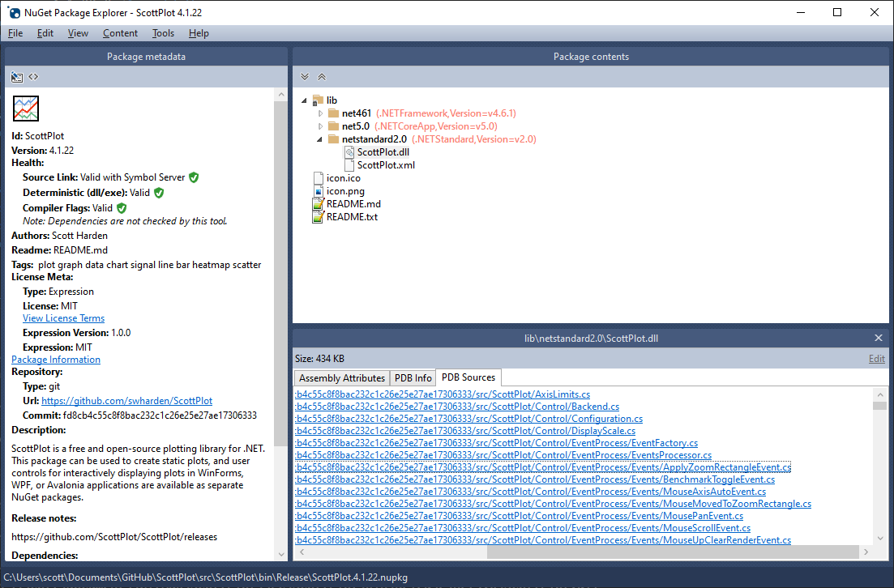Edit package metadata using the pencil icon

[x=16, y=76]
